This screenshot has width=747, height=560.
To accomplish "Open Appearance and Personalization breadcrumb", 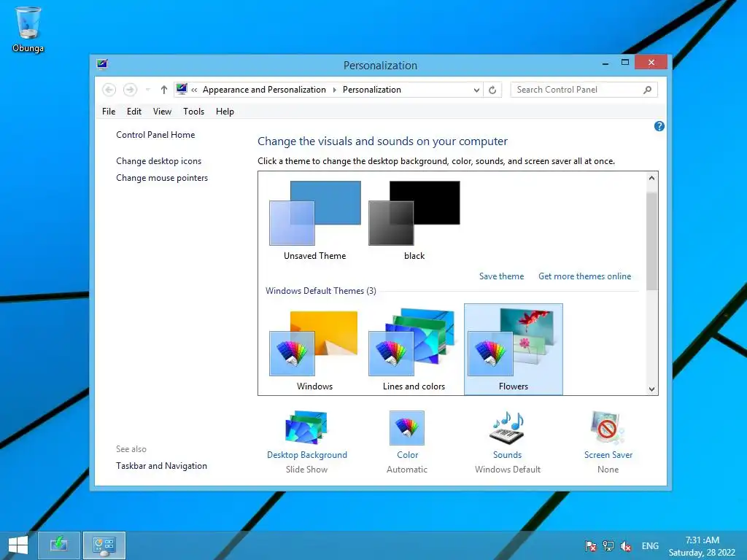I will [x=264, y=90].
